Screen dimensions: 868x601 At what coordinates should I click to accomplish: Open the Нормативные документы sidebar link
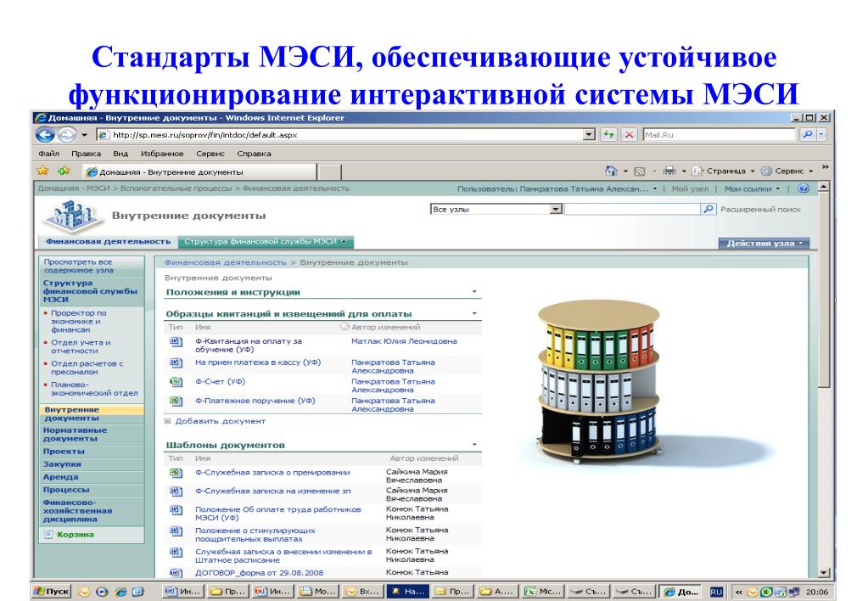75,435
